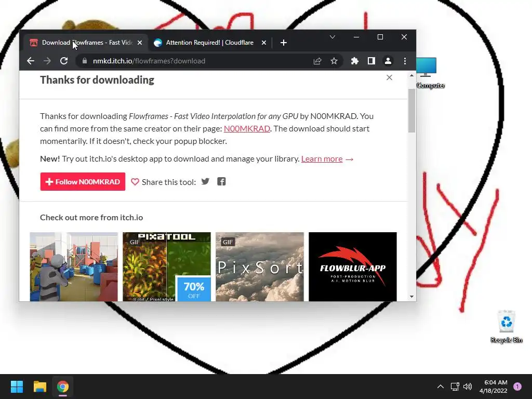The width and height of the screenshot is (532, 399).
Task: Close the Attention Required Cloudflare tab
Action: tap(263, 43)
